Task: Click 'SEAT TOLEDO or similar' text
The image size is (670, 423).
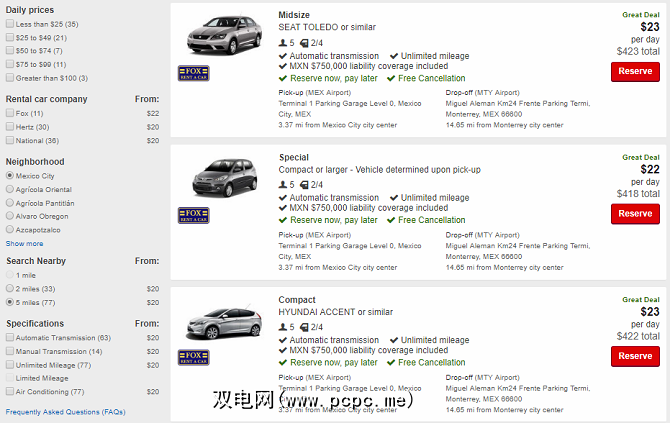Action: point(327,27)
